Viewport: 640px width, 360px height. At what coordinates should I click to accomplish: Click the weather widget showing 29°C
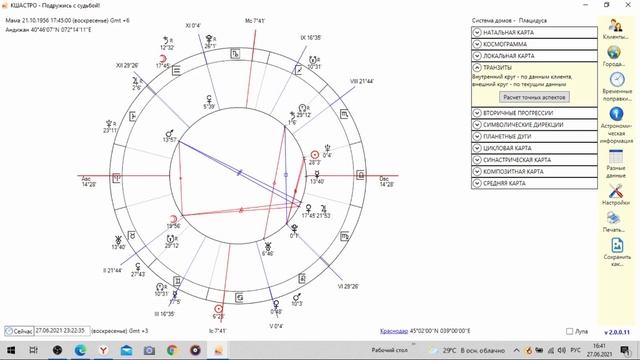point(468,350)
